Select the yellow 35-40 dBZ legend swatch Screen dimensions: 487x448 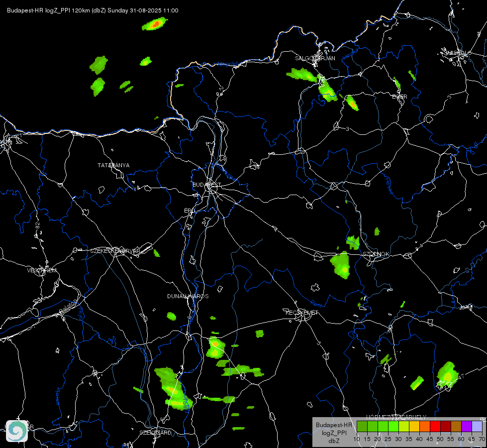pyautogui.click(x=414, y=426)
